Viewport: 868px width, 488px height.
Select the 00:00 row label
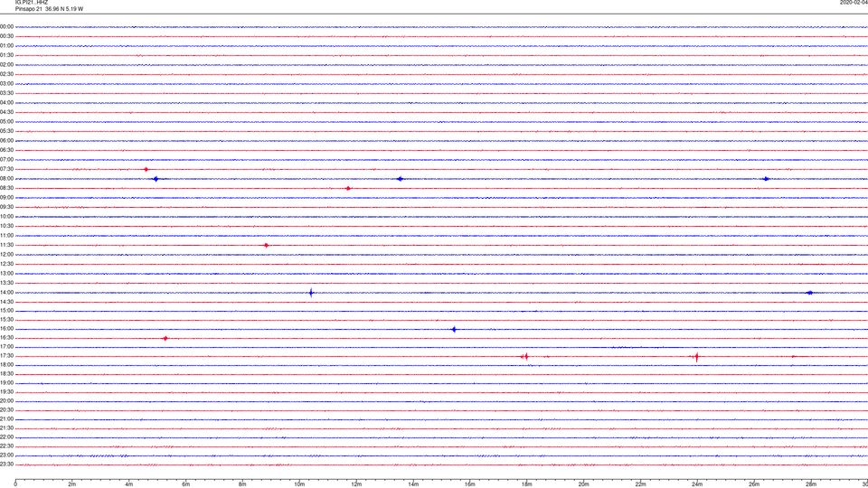point(6,26)
